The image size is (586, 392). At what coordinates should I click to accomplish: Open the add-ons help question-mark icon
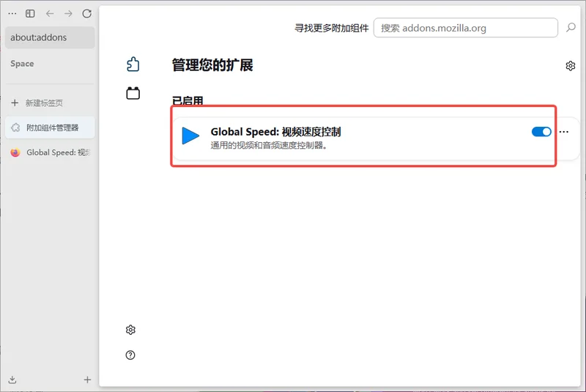pos(130,355)
